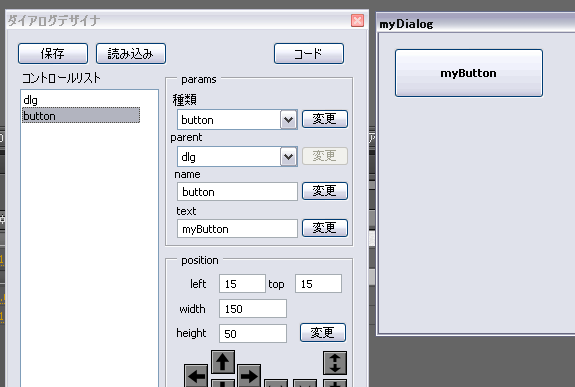Click the myDialog window title bar

(476, 24)
